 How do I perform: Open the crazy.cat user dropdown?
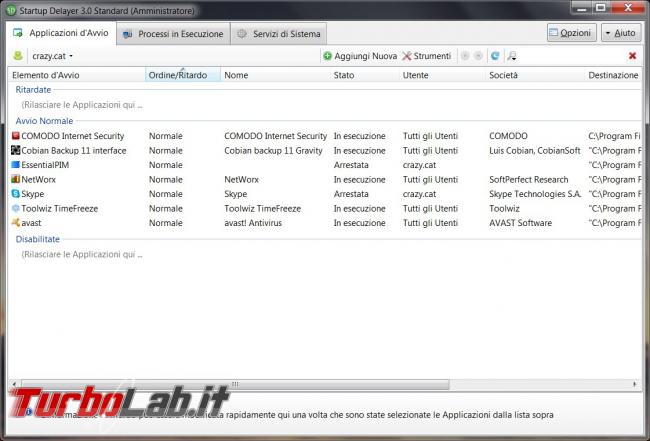52,56
